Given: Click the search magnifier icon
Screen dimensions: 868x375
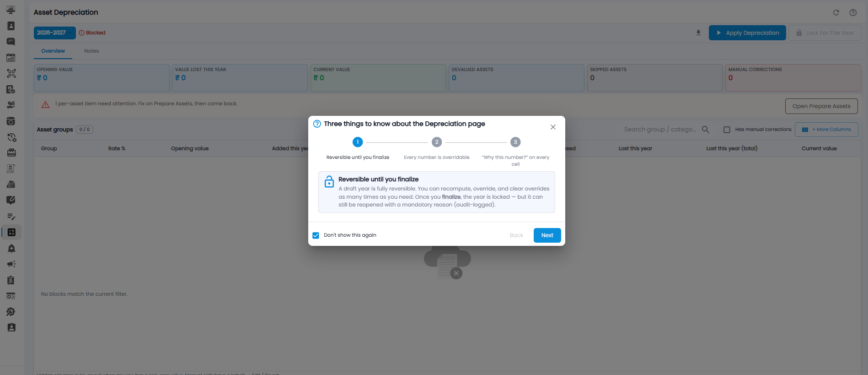Looking at the screenshot, I should click(x=706, y=130).
